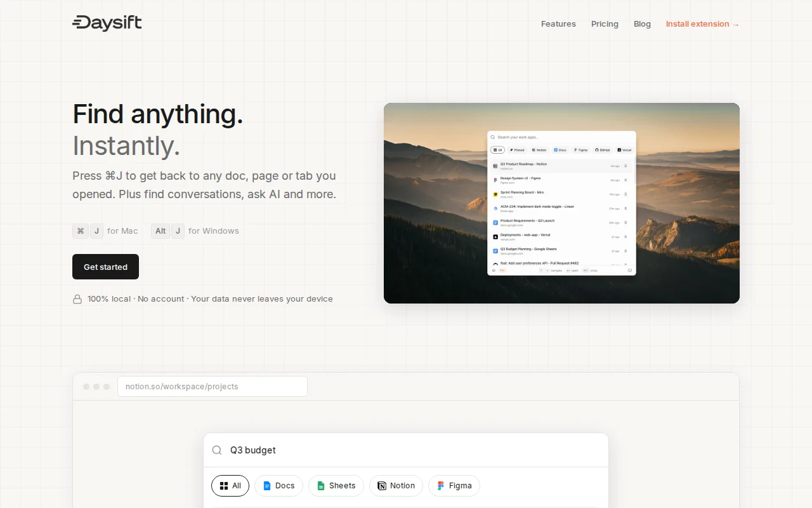Select the Figma filter in hero preview
Image resolution: width=812 pixels, height=508 pixels.
[x=581, y=150]
